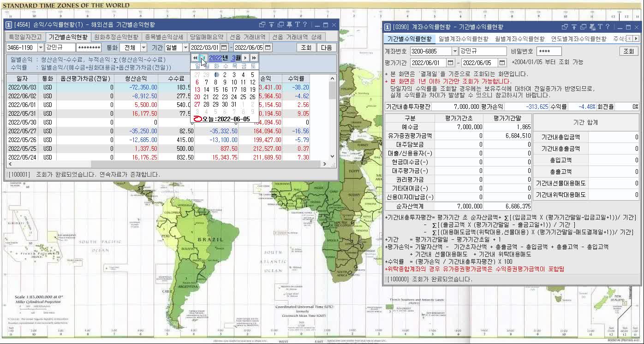Open help question mark in window 4564
This screenshot has width=644, height=344.
(305, 25)
